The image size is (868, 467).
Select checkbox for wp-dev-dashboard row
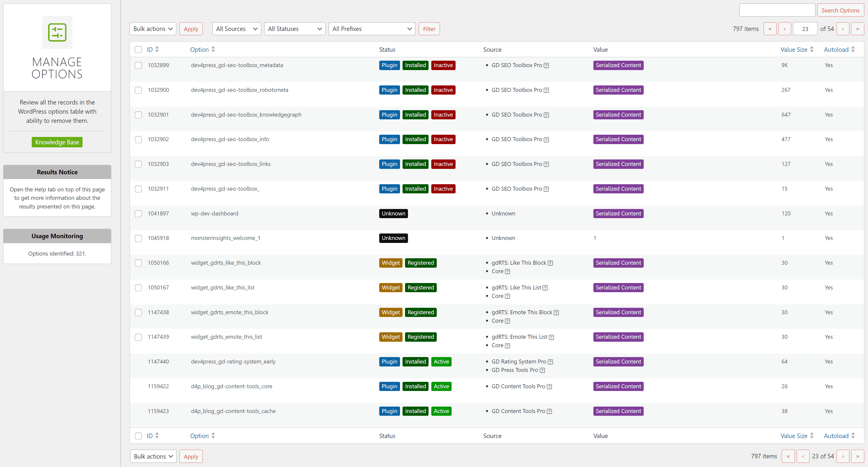coord(138,214)
